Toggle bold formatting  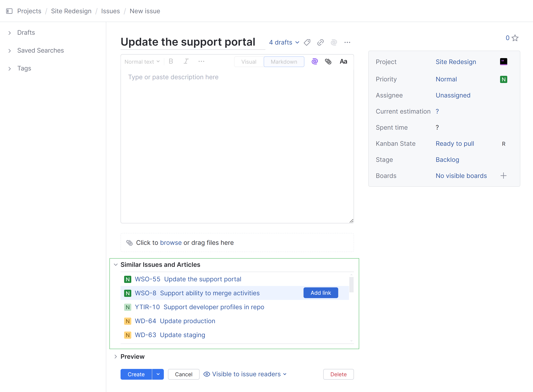171,62
